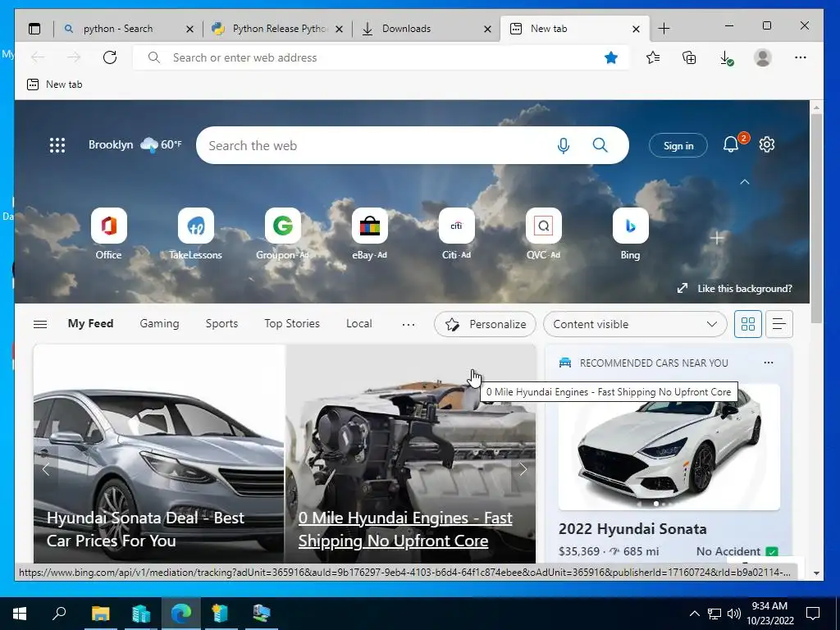This screenshot has height=630, width=840.
Task: Switch to python - Search tab
Action: coord(118,29)
